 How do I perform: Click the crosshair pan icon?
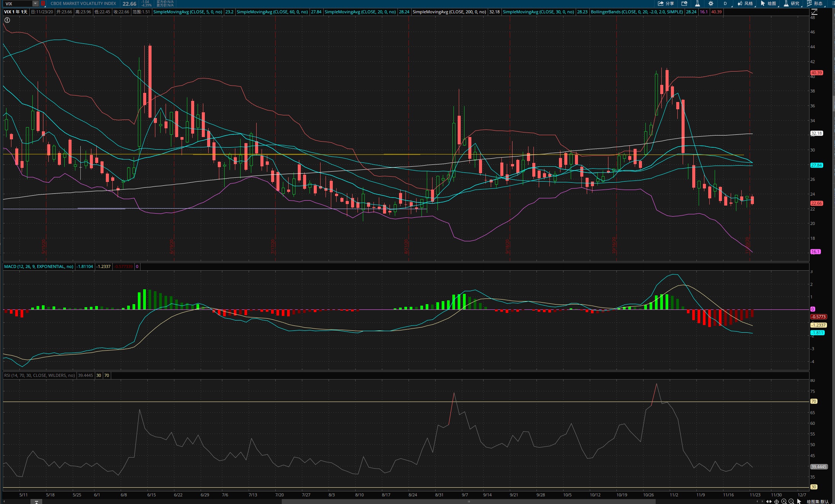click(x=776, y=501)
